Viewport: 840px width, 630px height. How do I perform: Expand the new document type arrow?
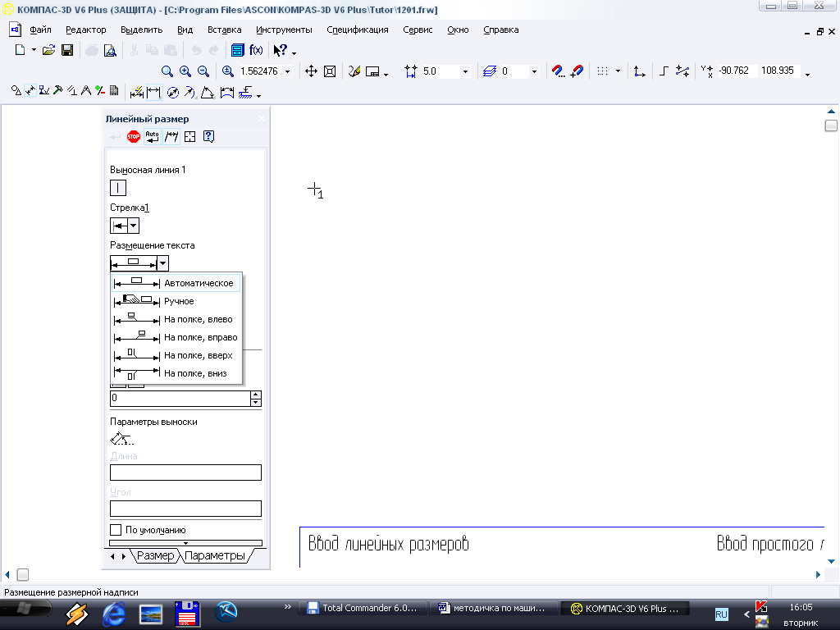click(x=34, y=50)
